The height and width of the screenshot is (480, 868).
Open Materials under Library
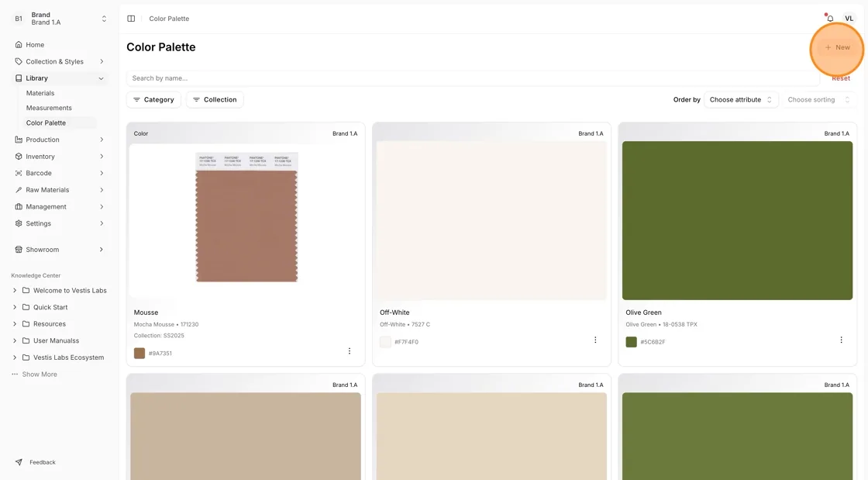coord(40,93)
